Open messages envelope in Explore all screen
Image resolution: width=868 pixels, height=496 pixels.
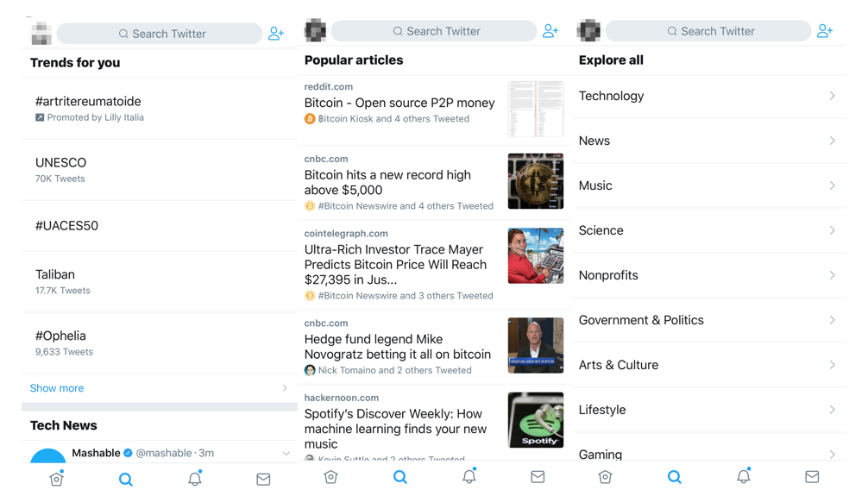(x=812, y=477)
